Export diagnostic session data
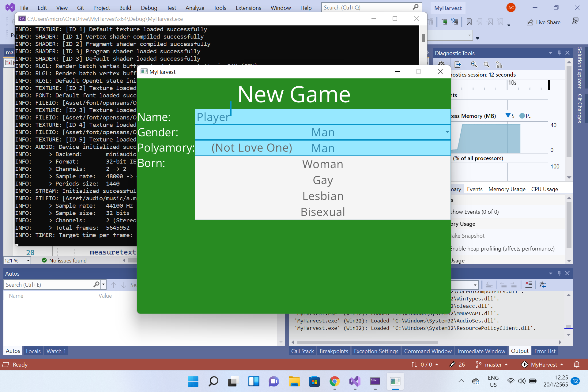The image size is (588, 392). (x=458, y=65)
